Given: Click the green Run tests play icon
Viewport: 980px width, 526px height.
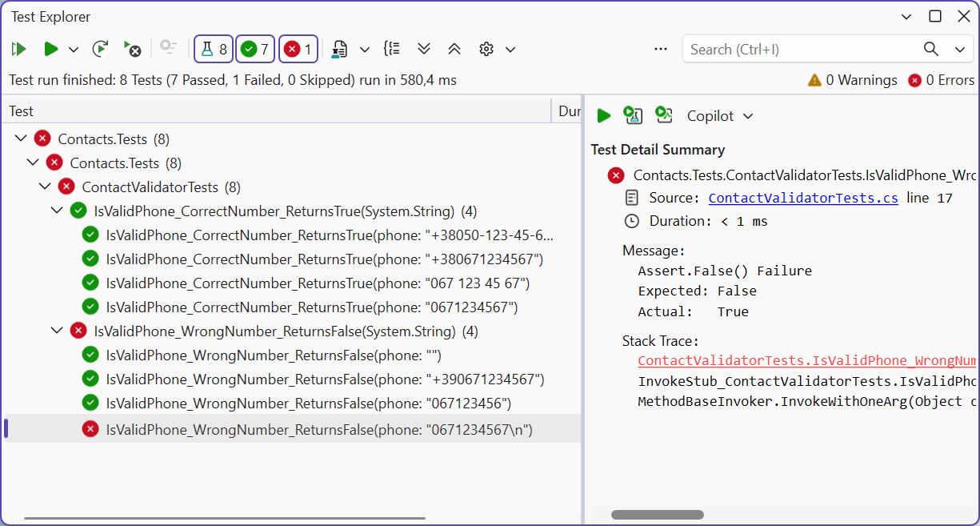Looking at the screenshot, I should 50,50.
